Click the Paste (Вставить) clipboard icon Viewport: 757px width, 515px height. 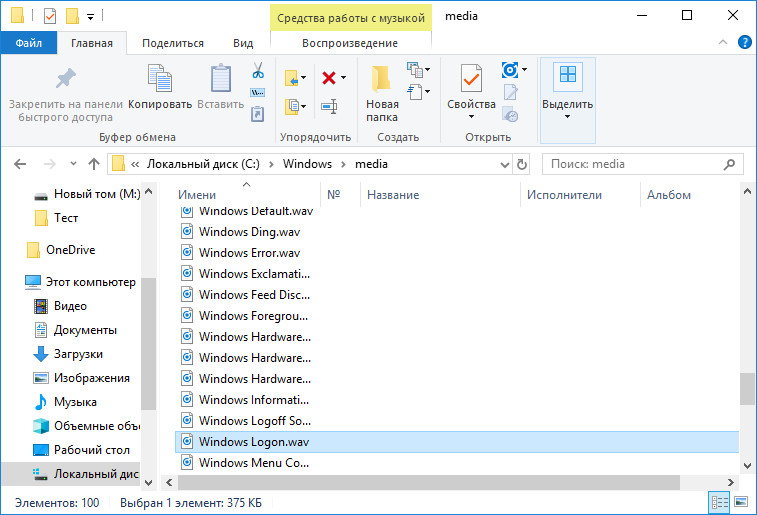221,78
